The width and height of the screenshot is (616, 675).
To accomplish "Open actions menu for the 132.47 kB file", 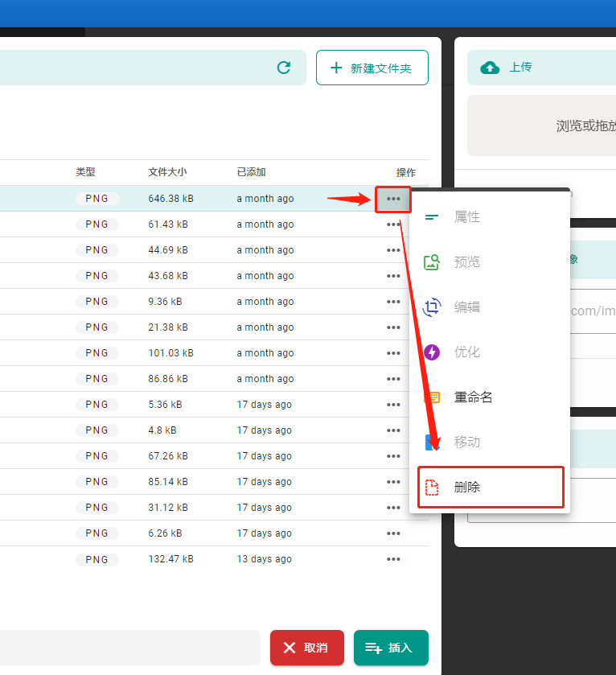I will [x=393, y=559].
